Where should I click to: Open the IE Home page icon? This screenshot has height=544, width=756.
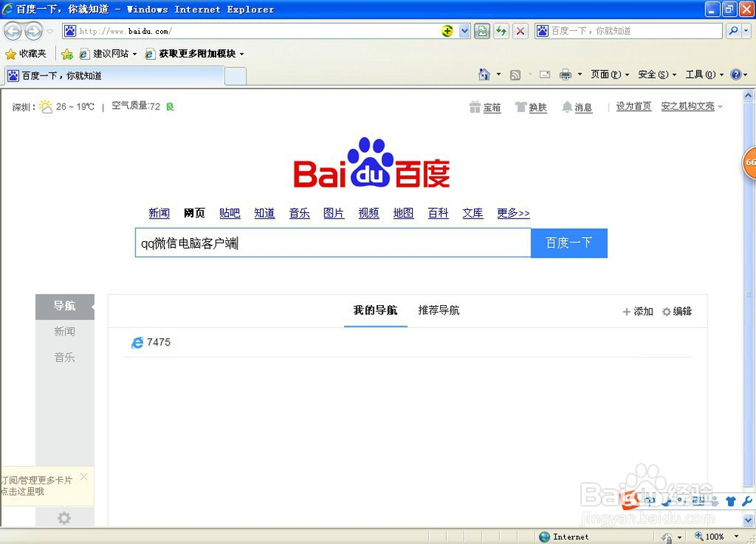point(483,74)
